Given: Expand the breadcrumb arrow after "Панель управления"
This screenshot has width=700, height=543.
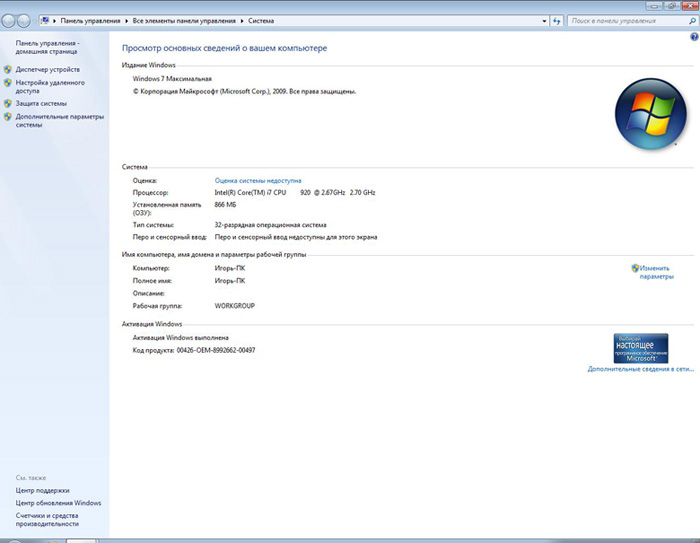Looking at the screenshot, I should coord(127,20).
